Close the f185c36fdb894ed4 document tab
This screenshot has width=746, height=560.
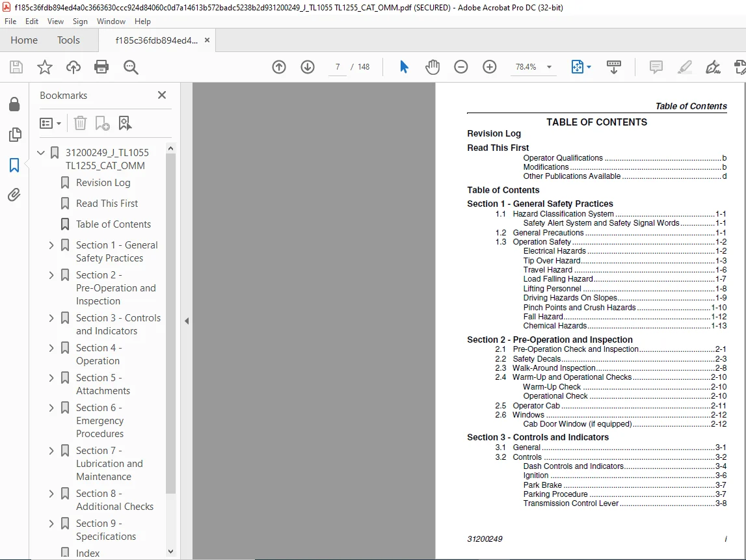tap(207, 40)
